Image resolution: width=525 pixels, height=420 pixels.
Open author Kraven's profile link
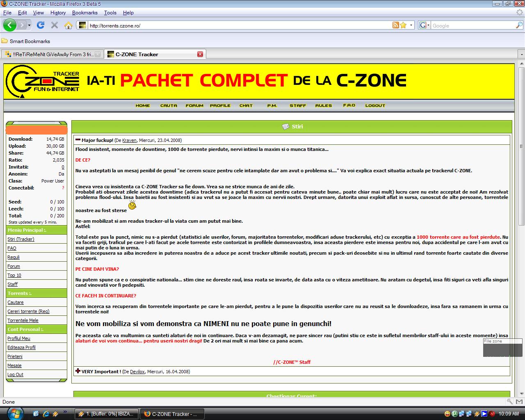pyautogui.click(x=129, y=140)
